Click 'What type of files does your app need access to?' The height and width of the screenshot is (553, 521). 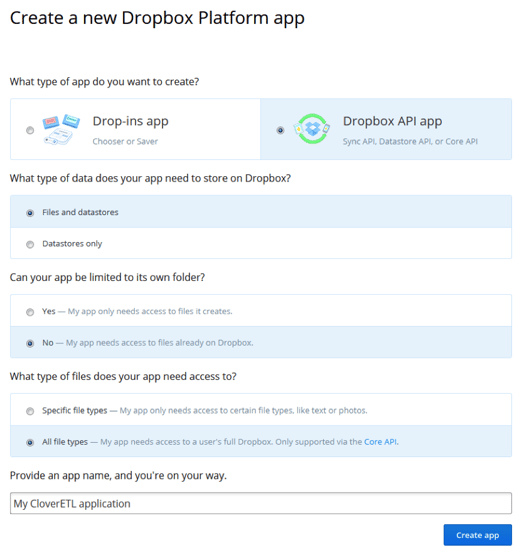pyautogui.click(x=123, y=377)
